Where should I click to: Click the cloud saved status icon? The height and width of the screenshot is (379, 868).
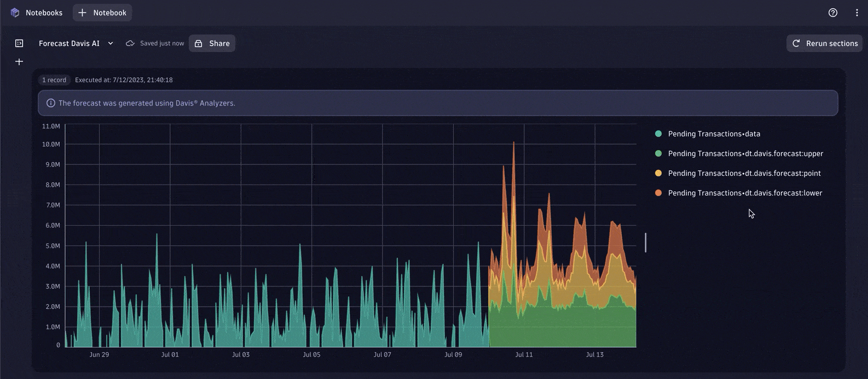pyautogui.click(x=130, y=43)
